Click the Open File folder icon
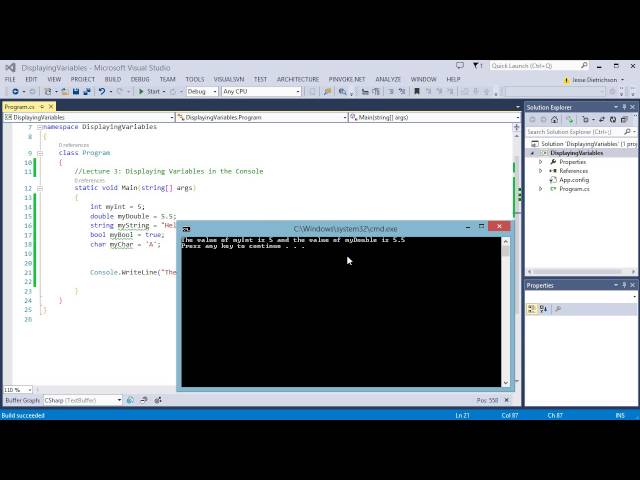640x480 pixels. click(x=65, y=91)
